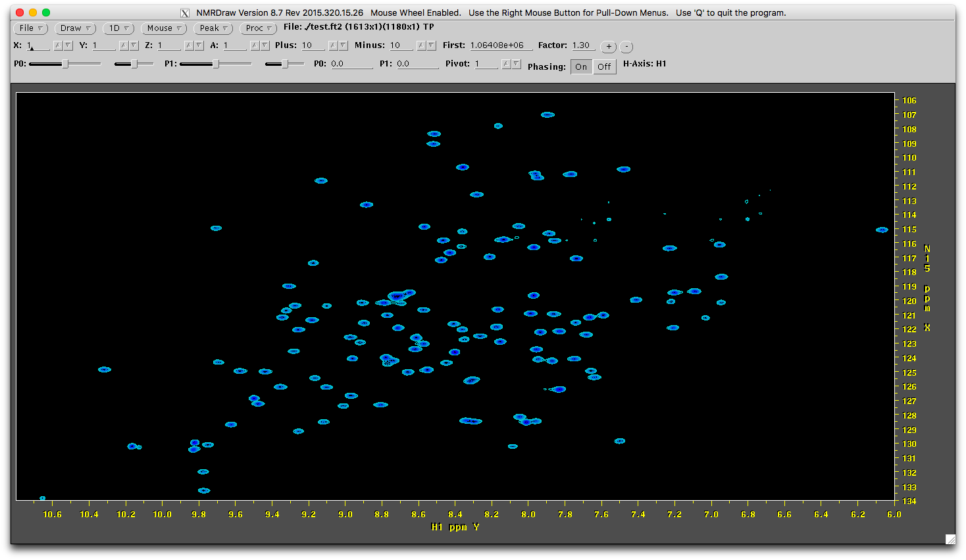Increase the Plus contour level count
Viewport: 966px width, 560px height.
[333, 45]
